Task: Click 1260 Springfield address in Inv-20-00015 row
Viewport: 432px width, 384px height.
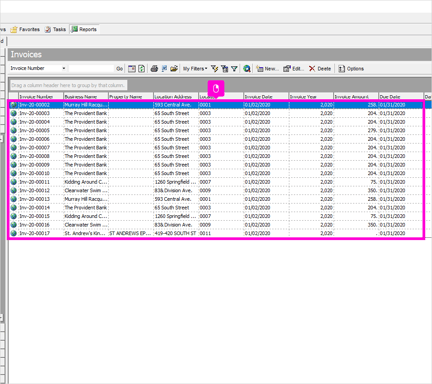Action: pos(175,216)
